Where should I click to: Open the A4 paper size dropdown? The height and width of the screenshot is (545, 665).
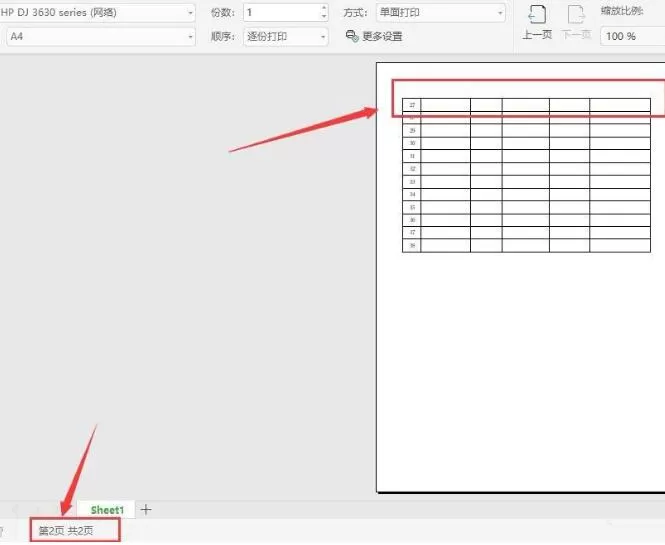point(101,36)
